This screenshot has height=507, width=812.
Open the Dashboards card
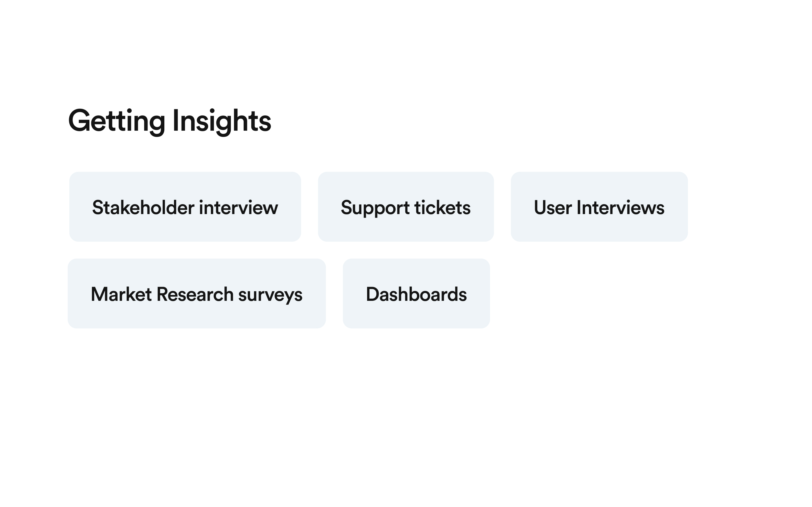(x=416, y=293)
